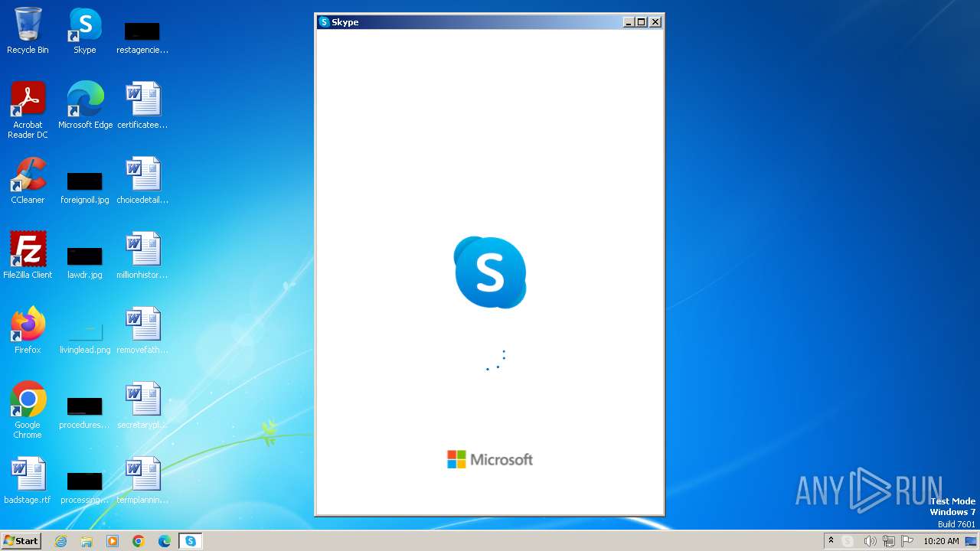Click the 10:20 AM clock
980x551 pixels.
pyautogui.click(x=941, y=541)
